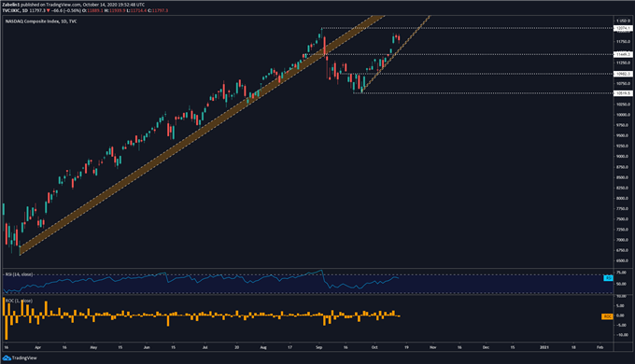Click the 8000.0 price scale label
Viewport: 635px width, 364px height.
pyautogui.click(x=623, y=199)
